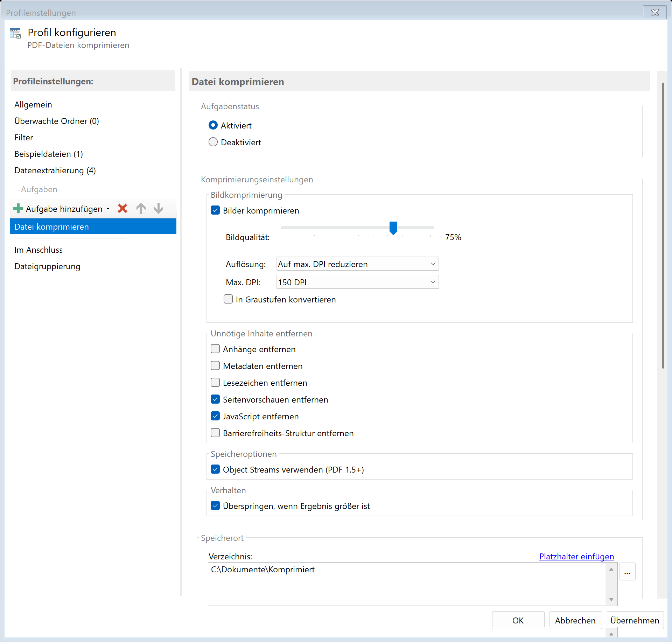Open Allgemein settings section
672x642 pixels.
33,105
